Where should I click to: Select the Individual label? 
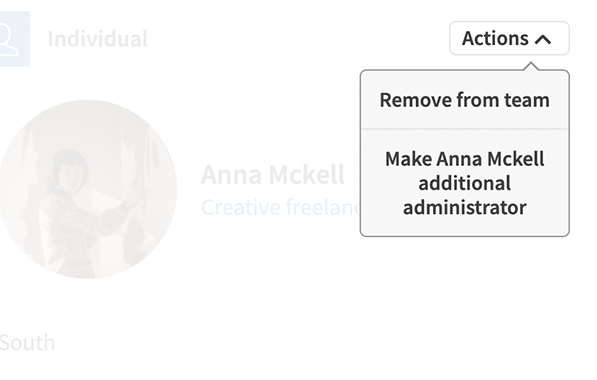[98, 39]
